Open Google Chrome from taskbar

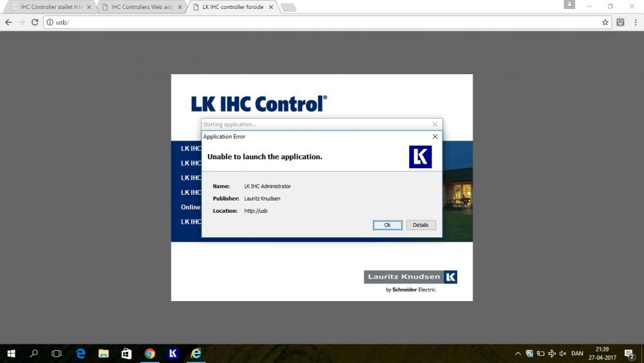(x=149, y=353)
